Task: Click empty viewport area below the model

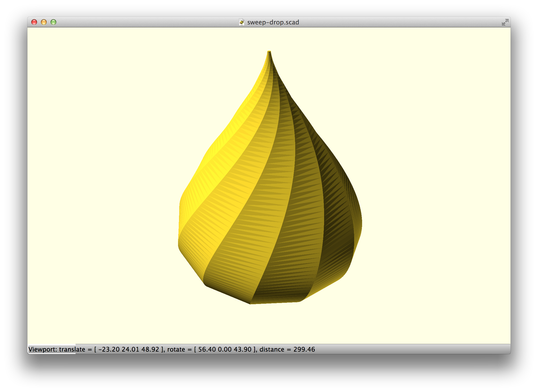Action: coord(269,325)
